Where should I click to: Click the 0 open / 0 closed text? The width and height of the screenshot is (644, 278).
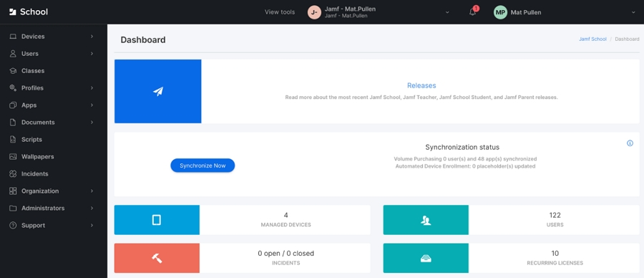(286, 254)
